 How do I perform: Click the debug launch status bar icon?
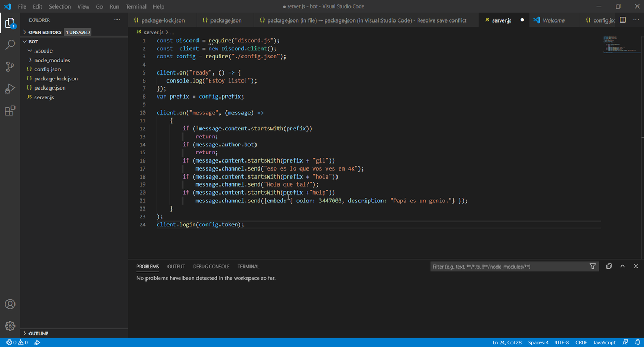click(37, 343)
